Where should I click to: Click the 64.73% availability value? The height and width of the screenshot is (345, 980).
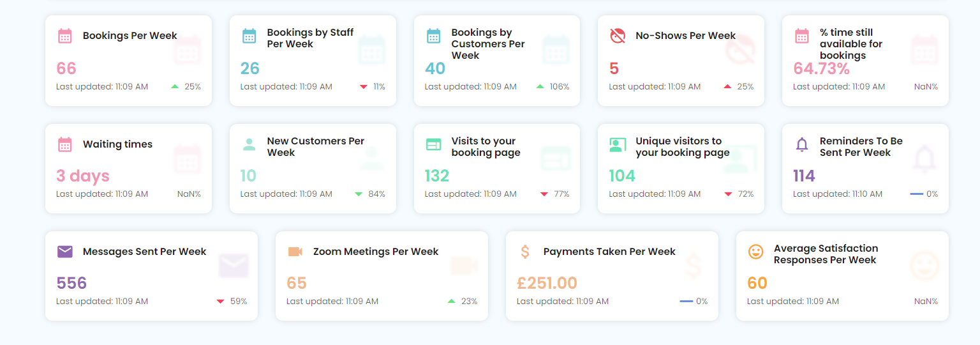click(821, 68)
